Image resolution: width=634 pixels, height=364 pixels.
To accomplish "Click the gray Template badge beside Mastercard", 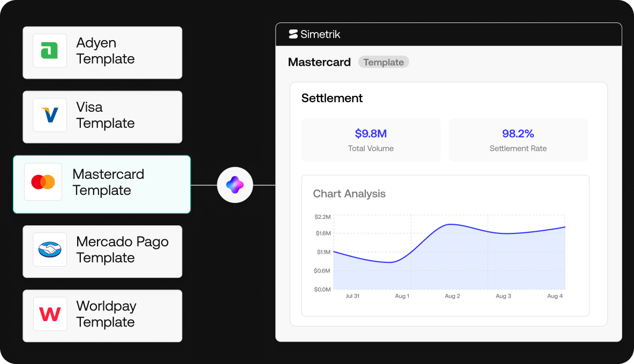I will pyautogui.click(x=383, y=62).
